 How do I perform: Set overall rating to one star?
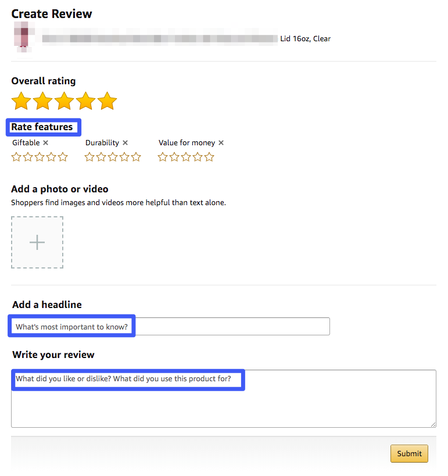click(21, 101)
